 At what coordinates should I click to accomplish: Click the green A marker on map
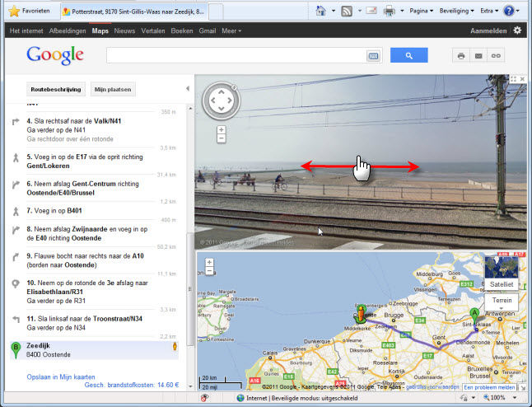coord(474,316)
